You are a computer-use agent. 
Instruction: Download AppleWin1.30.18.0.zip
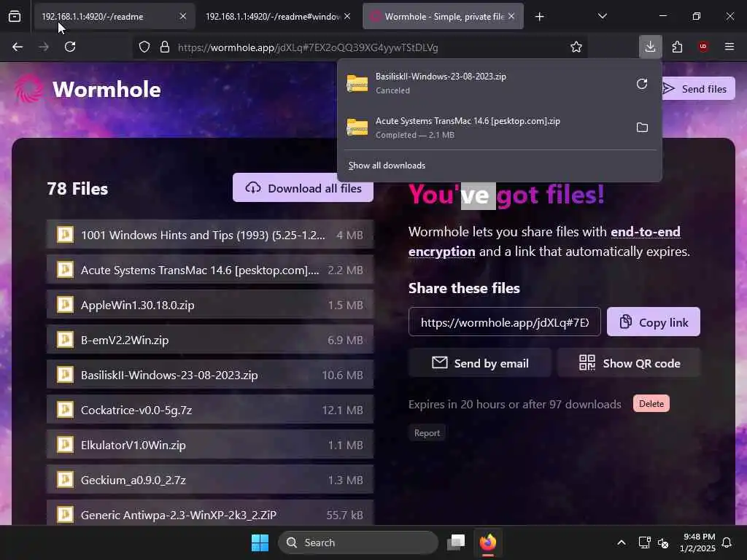click(210, 305)
